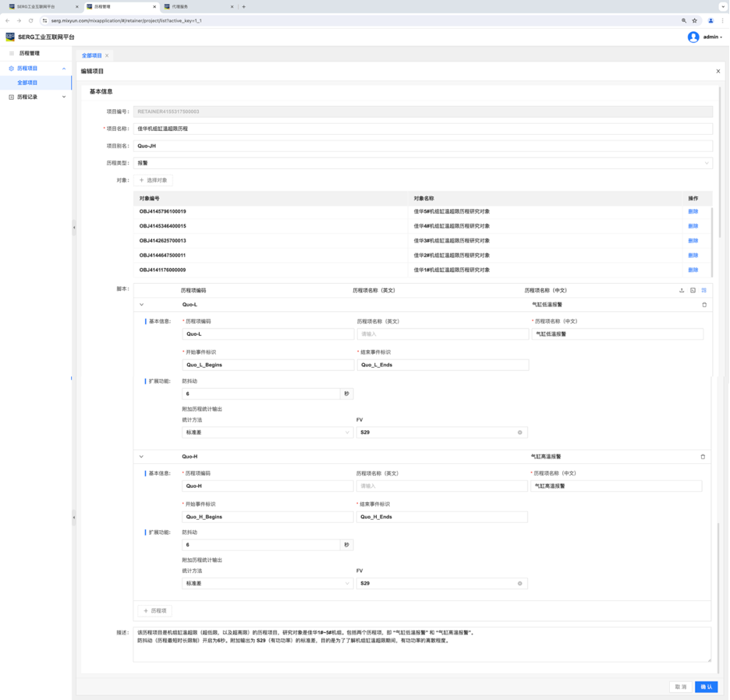Image resolution: width=730 pixels, height=700 pixels.
Task: Click the hamburger icon beside 历程管理
Action: click(12, 53)
